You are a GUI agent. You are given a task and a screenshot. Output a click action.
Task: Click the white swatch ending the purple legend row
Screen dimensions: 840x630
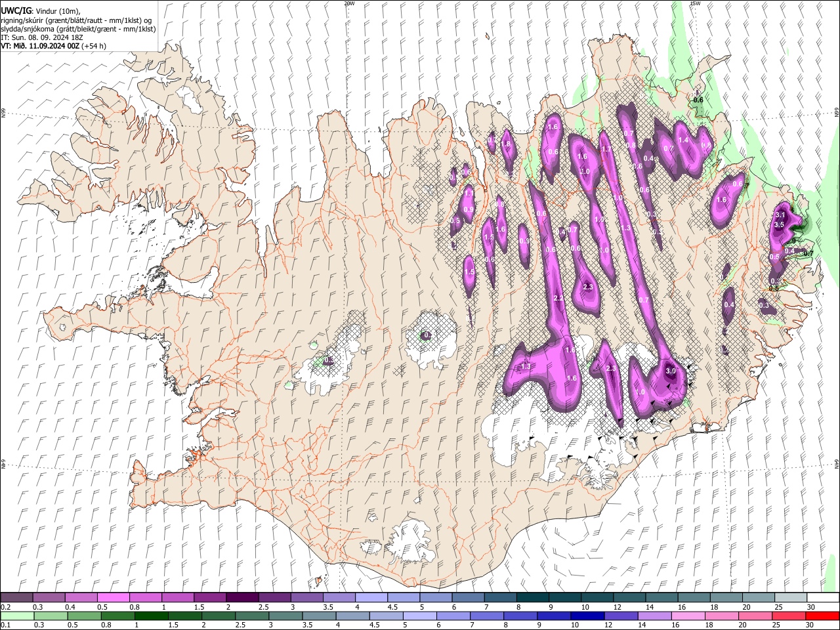click(x=822, y=598)
